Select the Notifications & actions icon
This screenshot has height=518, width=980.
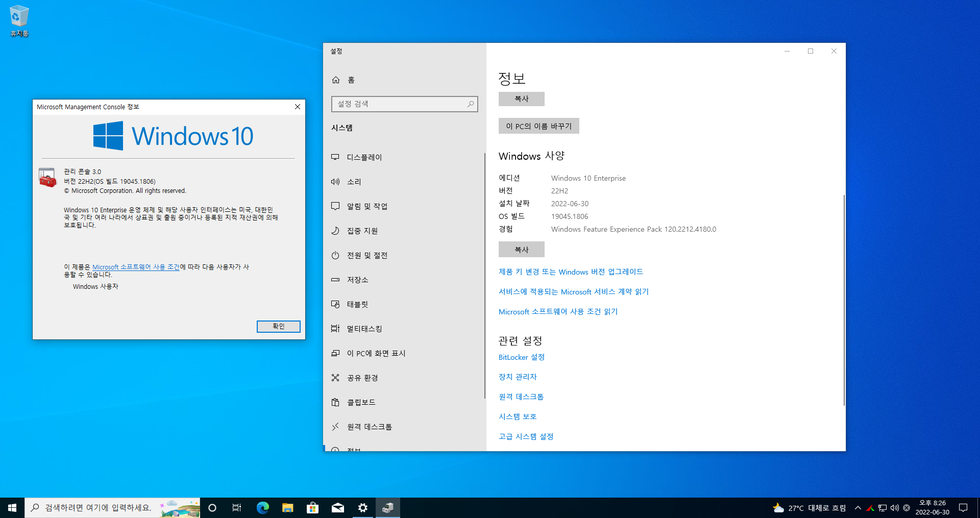click(335, 206)
